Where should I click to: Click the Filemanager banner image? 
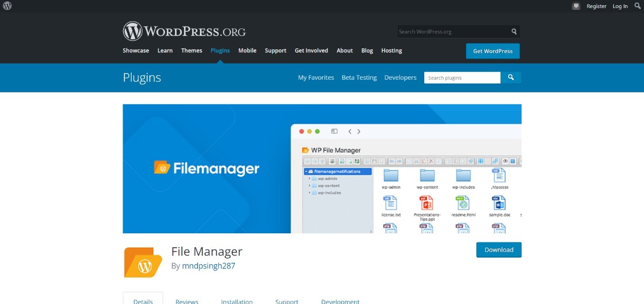coord(322,169)
